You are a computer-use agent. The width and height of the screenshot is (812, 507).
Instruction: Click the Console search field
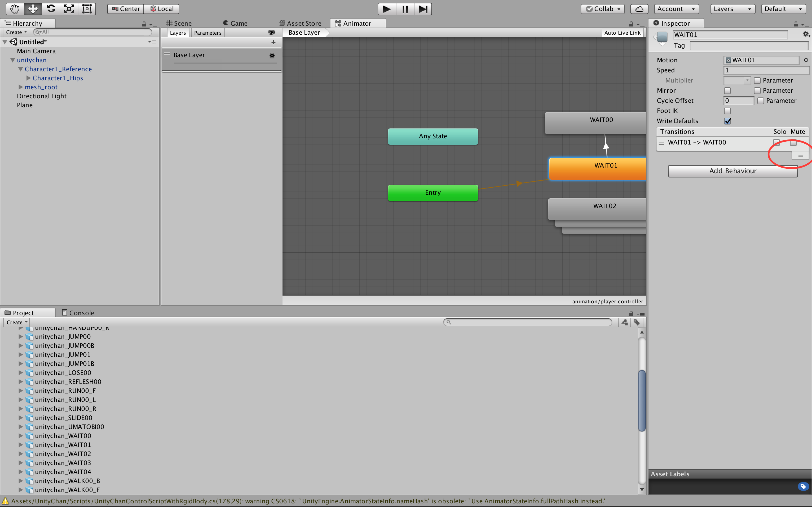point(527,322)
